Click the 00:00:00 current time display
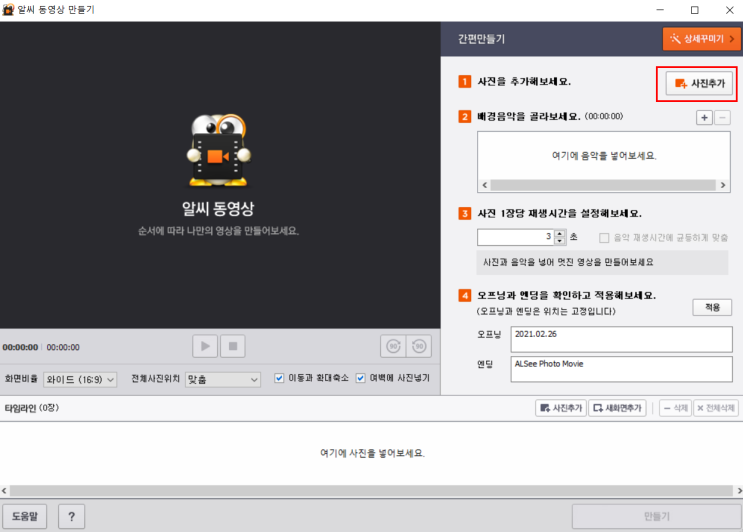The width and height of the screenshot is (743, 532). pos(20,347)
